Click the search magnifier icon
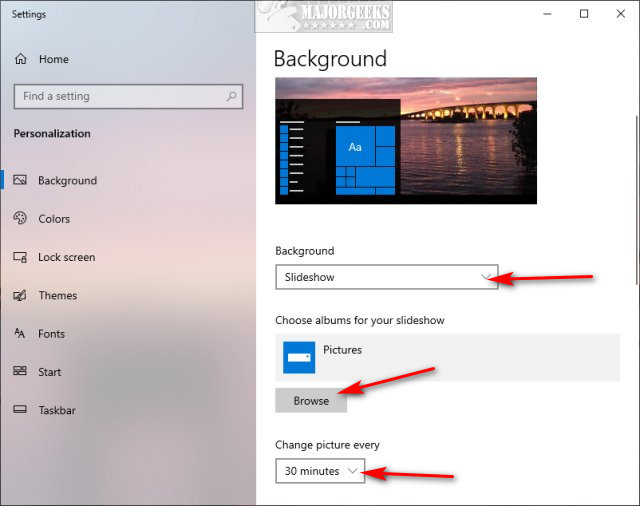This screenshot has width=640, height=506. pos(232,96)
